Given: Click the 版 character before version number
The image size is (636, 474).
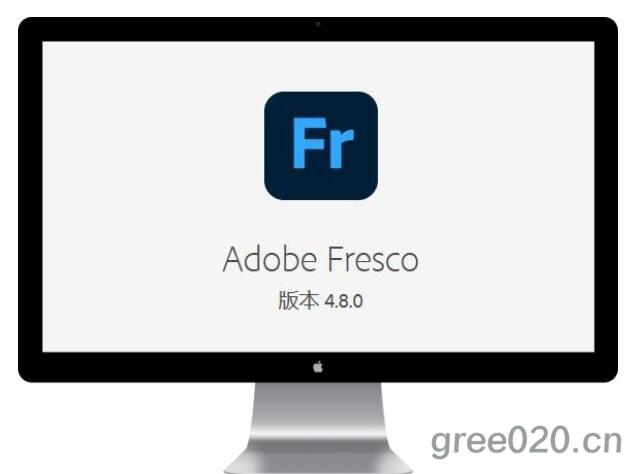Looking at the screenshot, I should tap(288, 300).
